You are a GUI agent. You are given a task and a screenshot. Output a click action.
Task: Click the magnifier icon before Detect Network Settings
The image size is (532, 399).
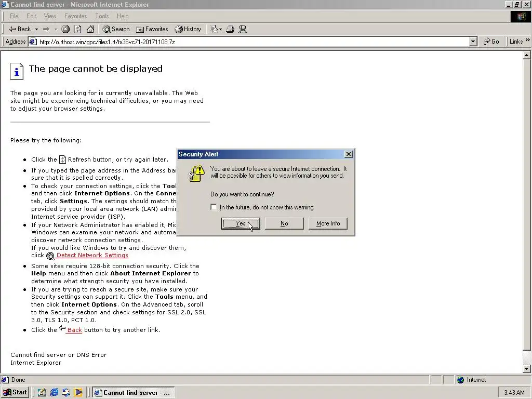[x=50, y=256]
